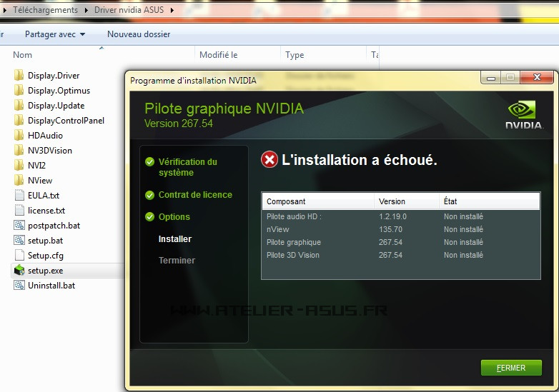This screenshot has height=392, width=559.
Task: Click version 1.2.19.0 cell
Action: click(392, 216)
